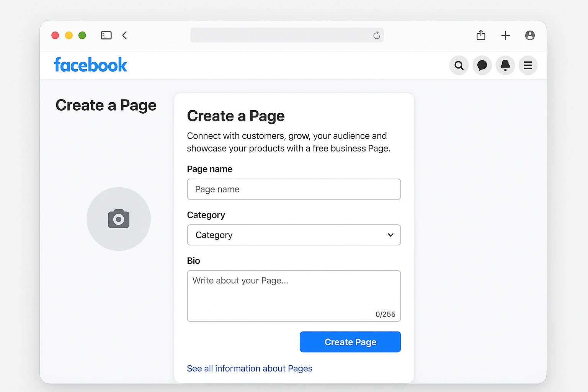Click the browser share icon
Image resolution: width=588 pixels, height=392 pixels.
[481, 35]
